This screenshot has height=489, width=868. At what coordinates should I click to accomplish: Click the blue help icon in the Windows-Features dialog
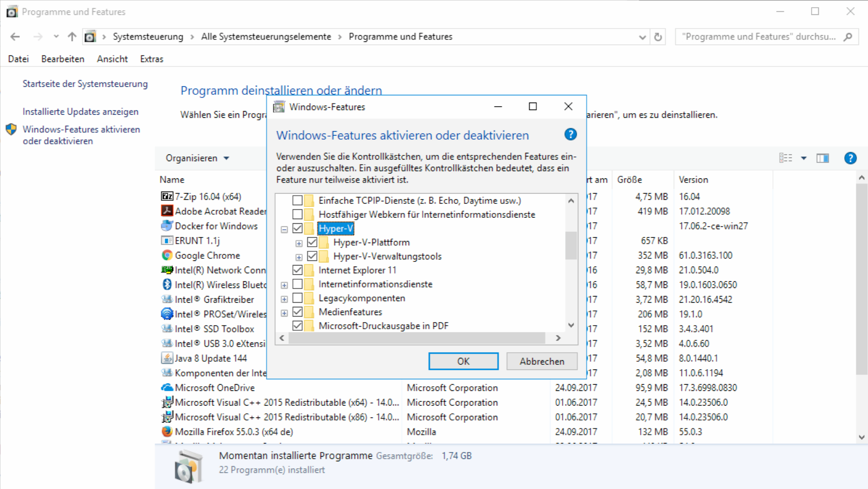(571, 135)
